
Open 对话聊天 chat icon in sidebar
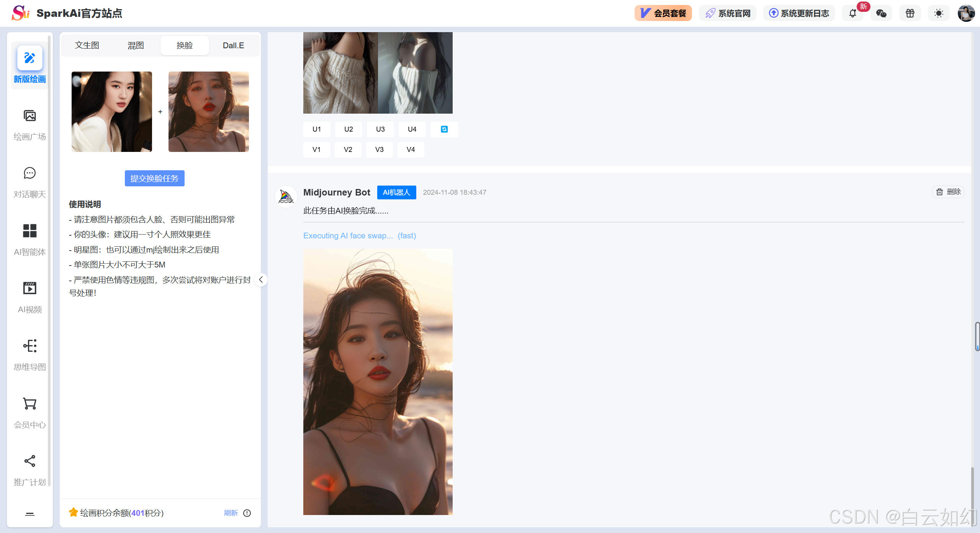[29, 173]
